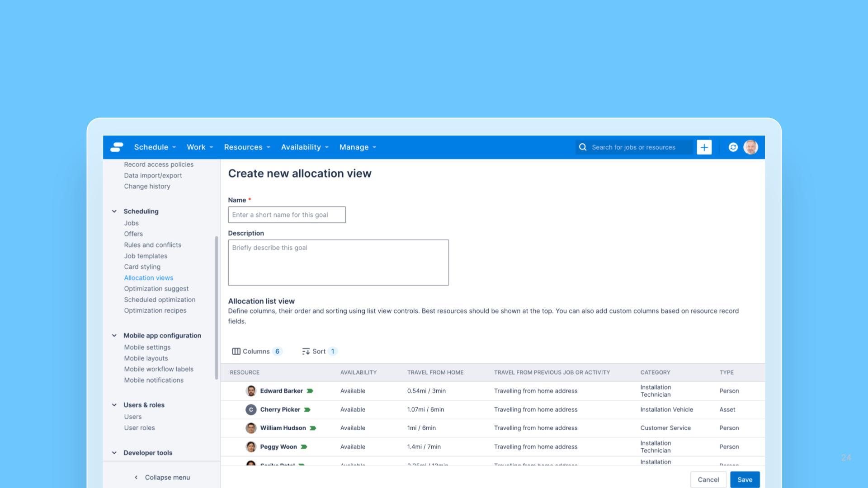Click Edward Barker's avatar
The width and height of the screenshot is (868, 488).
[x=251, y=391]
